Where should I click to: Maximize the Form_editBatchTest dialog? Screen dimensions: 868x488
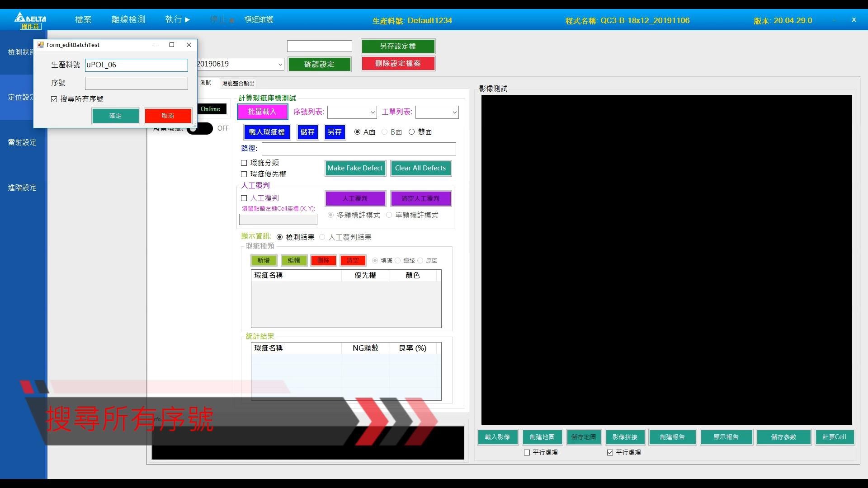tap(172, 45)
